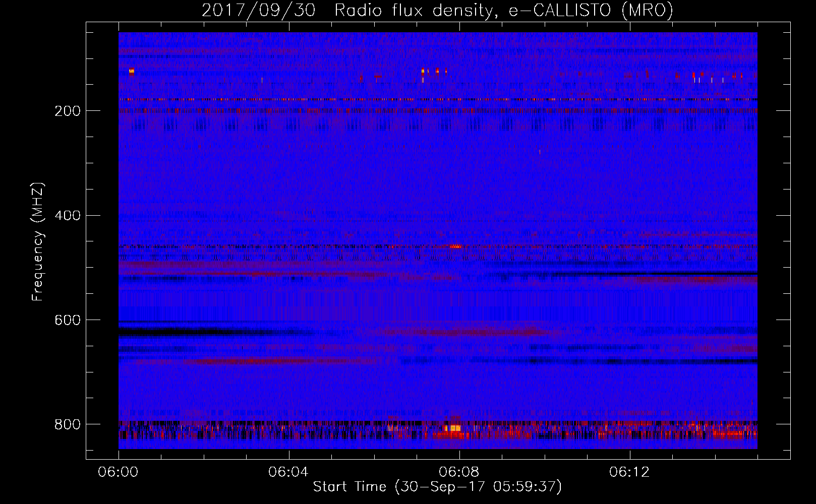Click the 06:04 time tick label
816x504 pixels.
click(x=288, y=472)
